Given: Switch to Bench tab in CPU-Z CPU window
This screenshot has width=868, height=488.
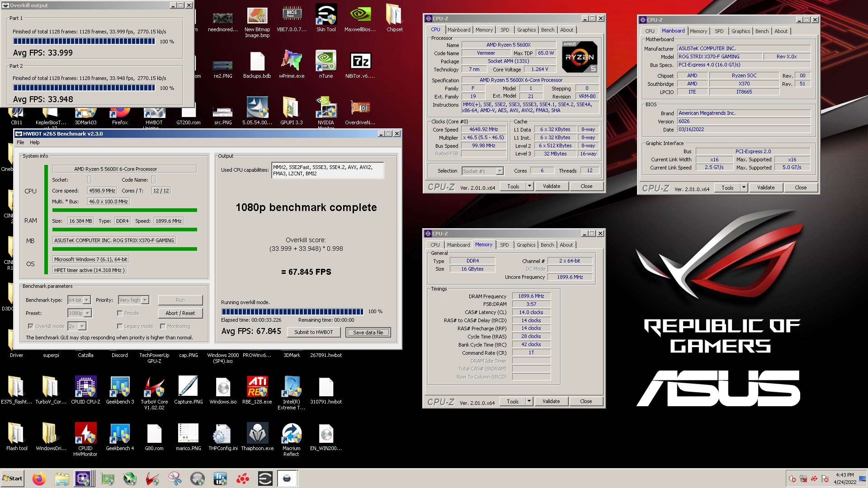Looking at the screenshot, I should [547, 30].
